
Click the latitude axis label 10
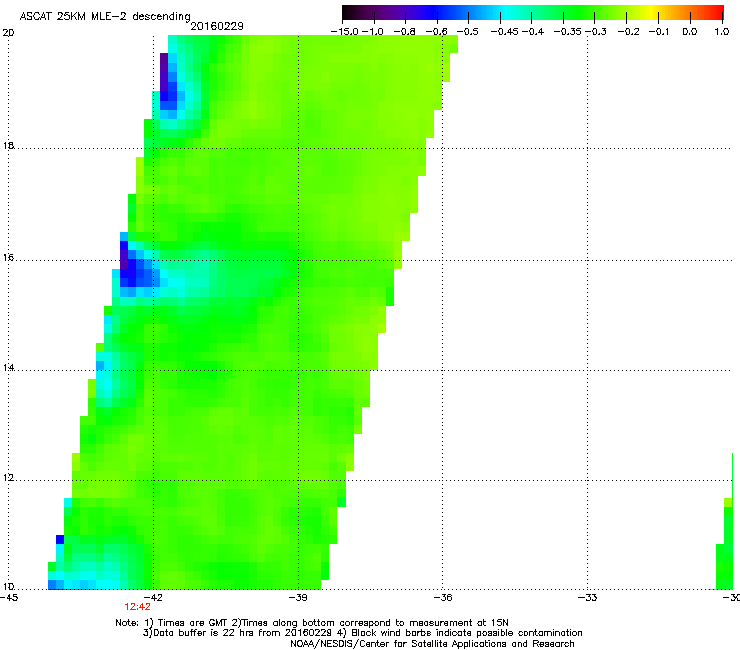(x=8, y=586)
